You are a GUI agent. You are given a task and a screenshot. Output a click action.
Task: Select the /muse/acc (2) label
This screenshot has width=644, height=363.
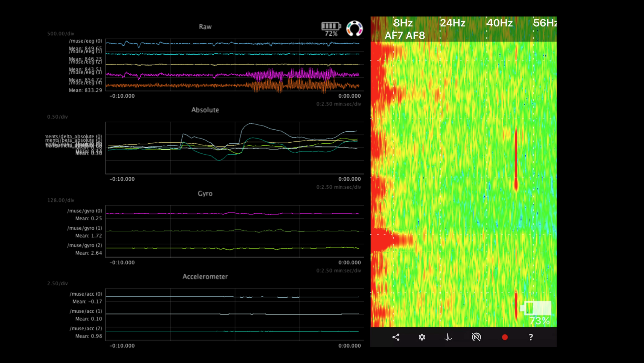[86, 328]
